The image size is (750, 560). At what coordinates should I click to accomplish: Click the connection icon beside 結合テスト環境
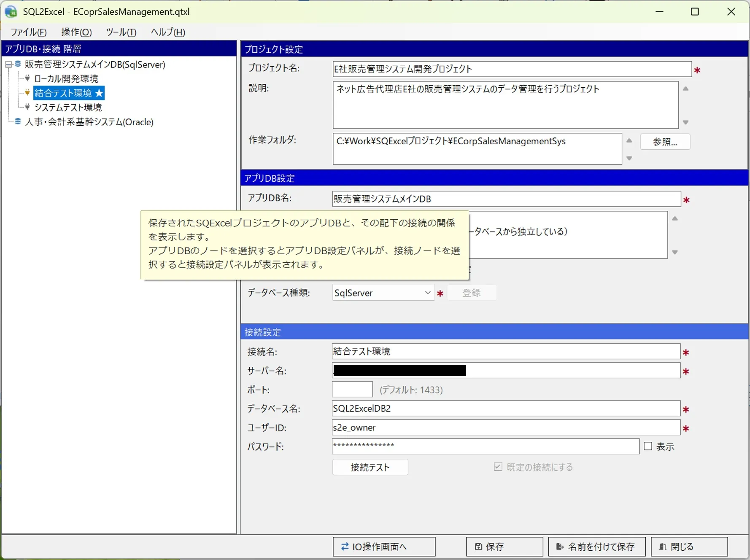coord(27,92)
